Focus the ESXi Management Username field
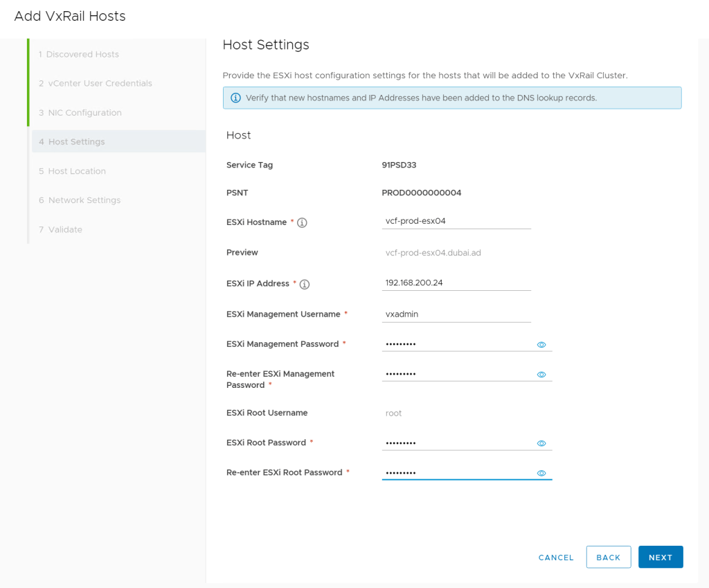 [457, 314]
